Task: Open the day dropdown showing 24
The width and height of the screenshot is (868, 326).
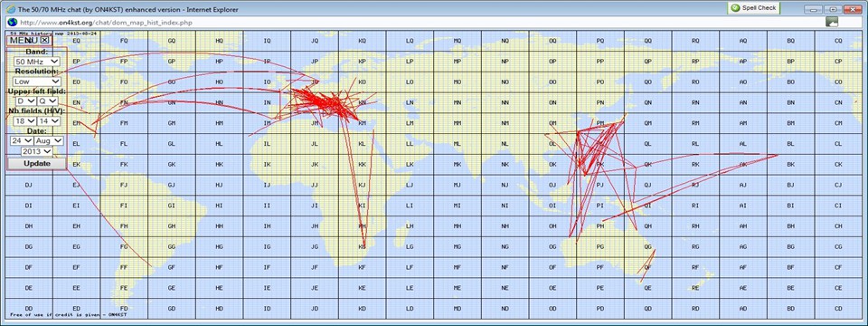Action: click(x=22, y=141)
